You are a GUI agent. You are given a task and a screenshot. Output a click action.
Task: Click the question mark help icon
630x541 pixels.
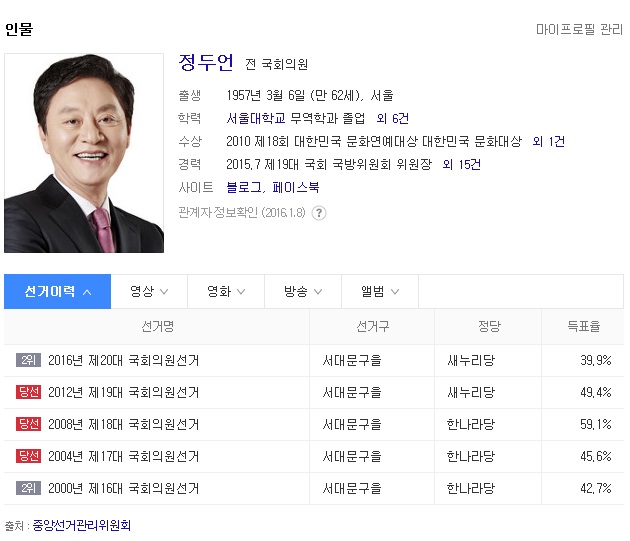click(319, 213)
